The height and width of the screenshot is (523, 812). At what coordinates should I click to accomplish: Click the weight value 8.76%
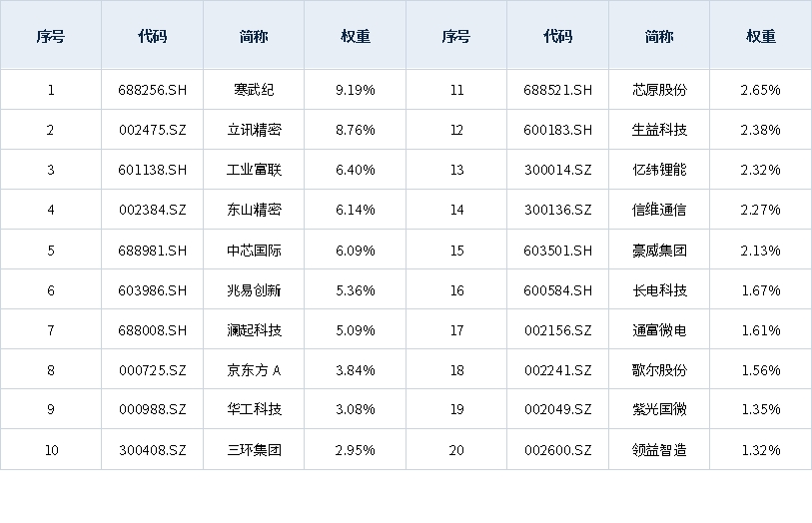point(356,130)
